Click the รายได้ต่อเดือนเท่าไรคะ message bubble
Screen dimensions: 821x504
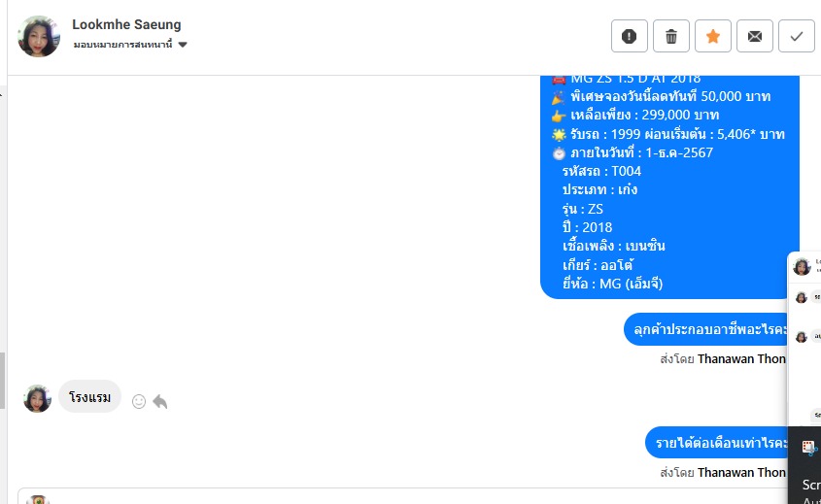pyautogui.click(x=718, y=443)
